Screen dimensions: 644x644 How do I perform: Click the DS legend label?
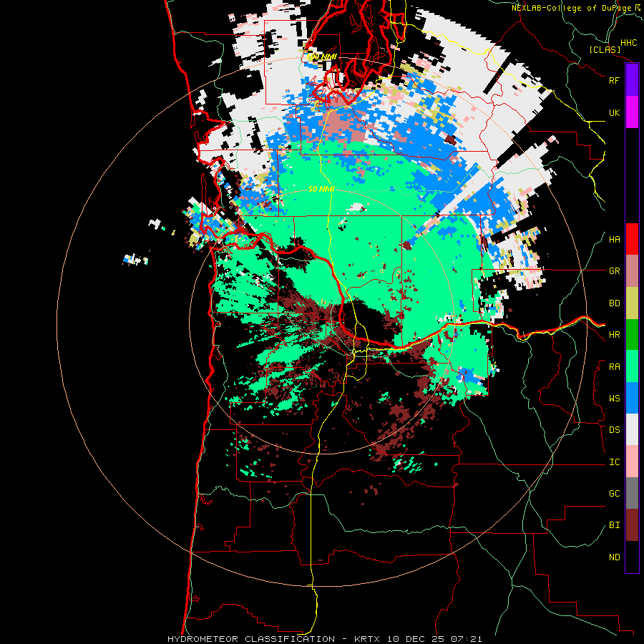click(x=615, y=430)
